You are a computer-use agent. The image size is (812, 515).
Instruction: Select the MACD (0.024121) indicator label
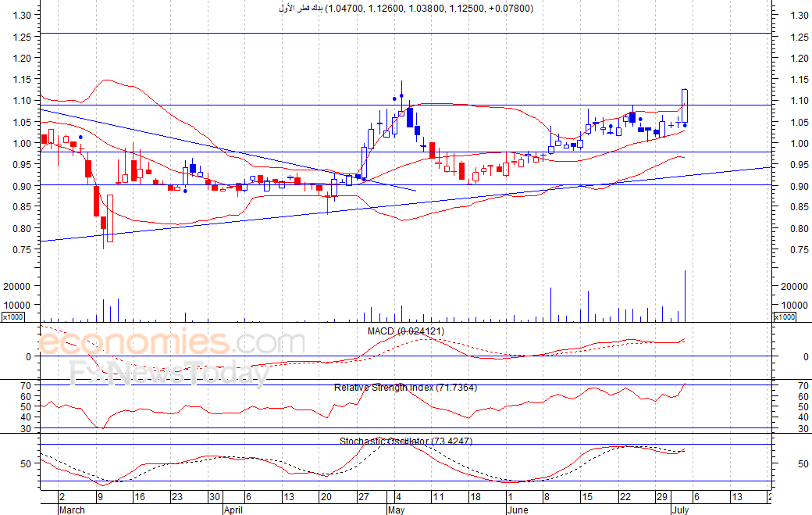pos(405,331)
